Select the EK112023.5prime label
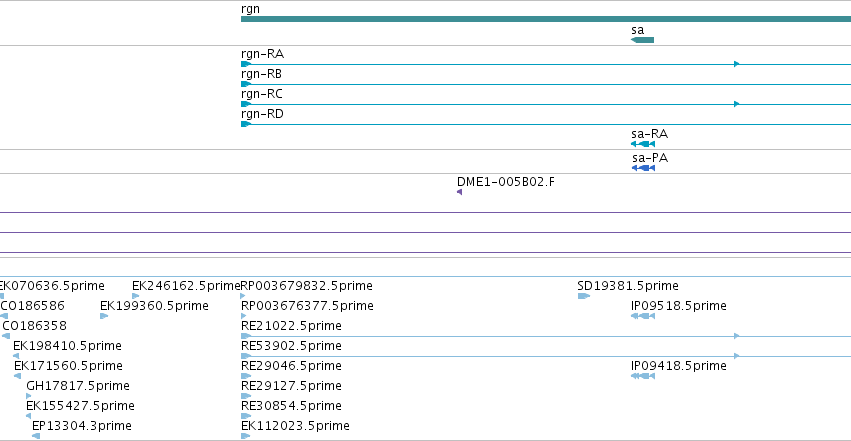The image size is (851, 441). click(295, 426)
